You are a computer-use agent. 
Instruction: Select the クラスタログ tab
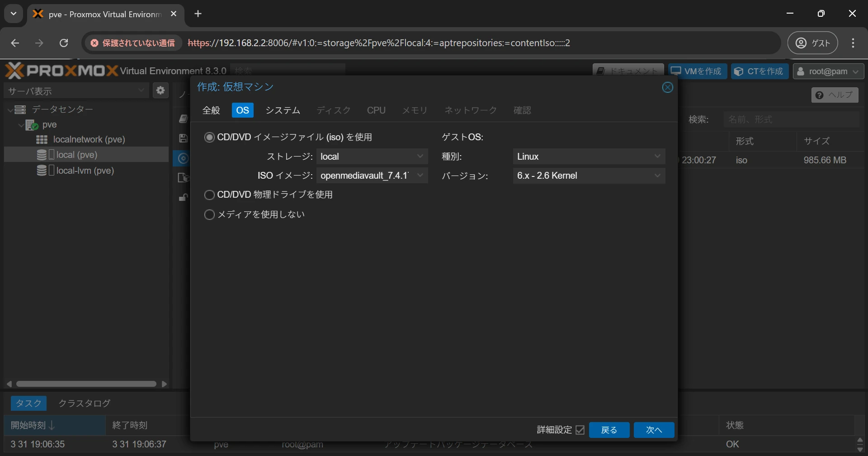click(85, 403)
